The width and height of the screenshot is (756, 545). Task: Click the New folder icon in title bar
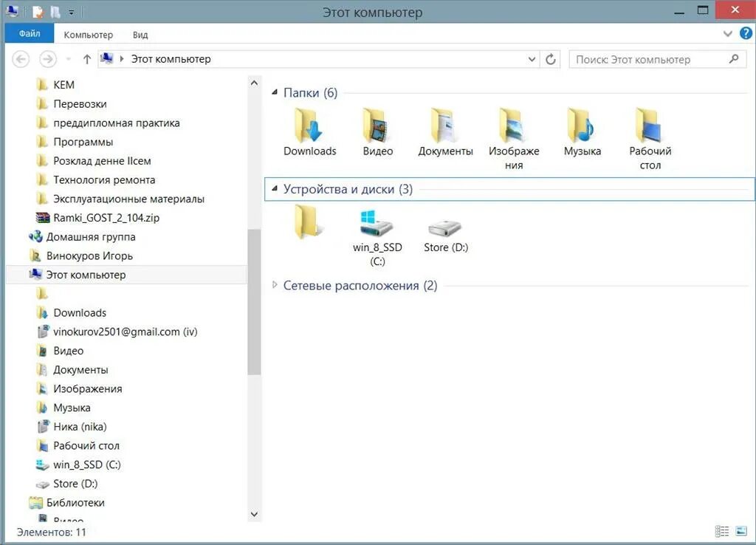click(x=55, y=11)
